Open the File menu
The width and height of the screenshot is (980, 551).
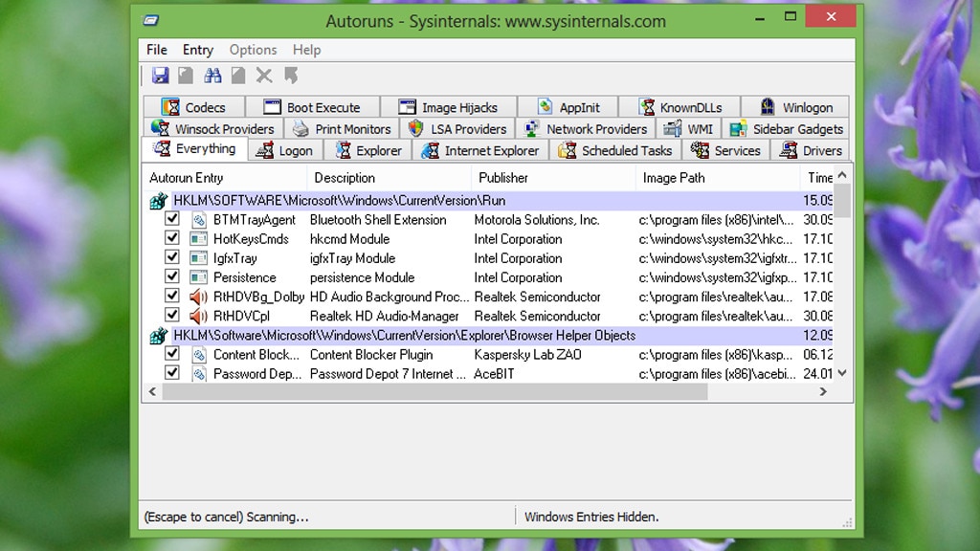point(156,50)
